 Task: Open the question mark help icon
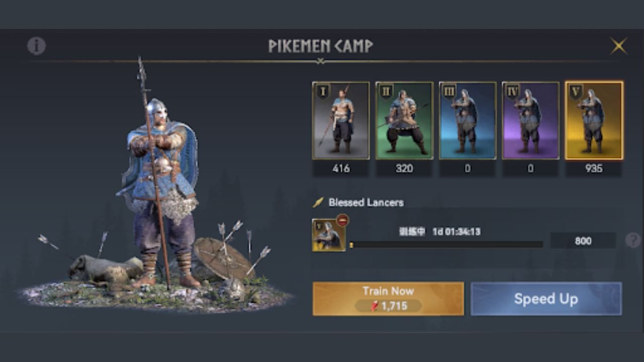(633, 240)
